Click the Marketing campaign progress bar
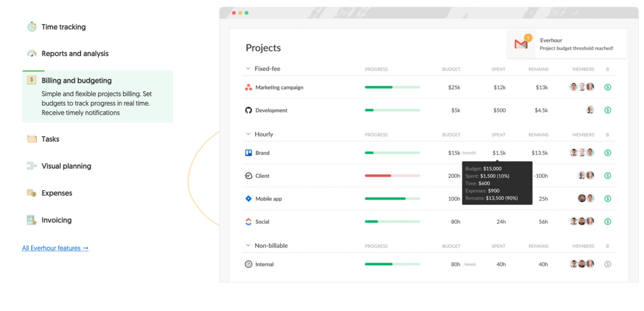The width and height of the screenshot is (644, 311). (x=392, y=87)
